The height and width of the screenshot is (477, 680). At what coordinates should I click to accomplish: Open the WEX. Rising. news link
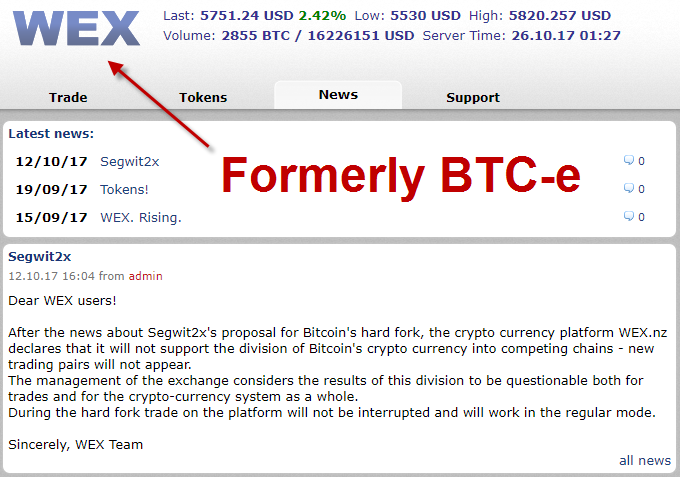click(141, 217)
